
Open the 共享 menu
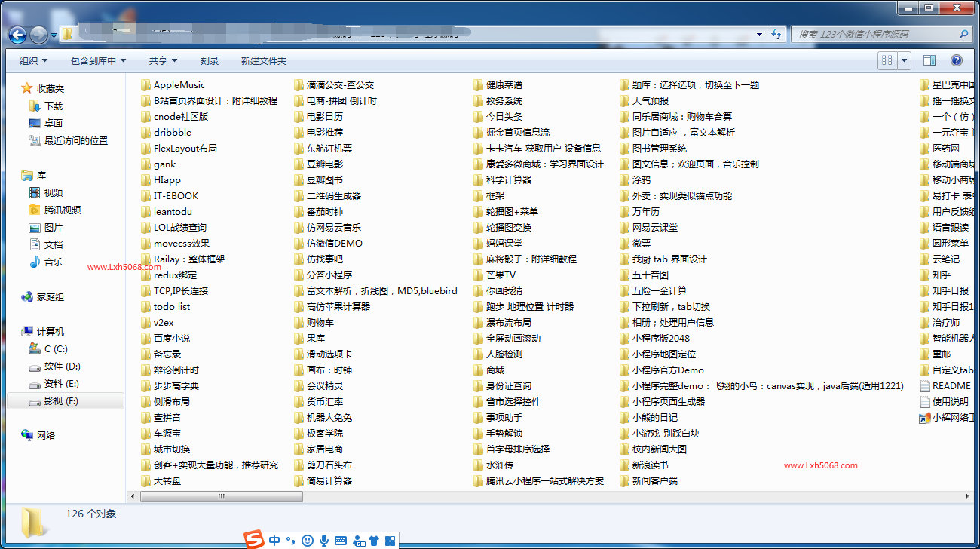click(163, 60)
